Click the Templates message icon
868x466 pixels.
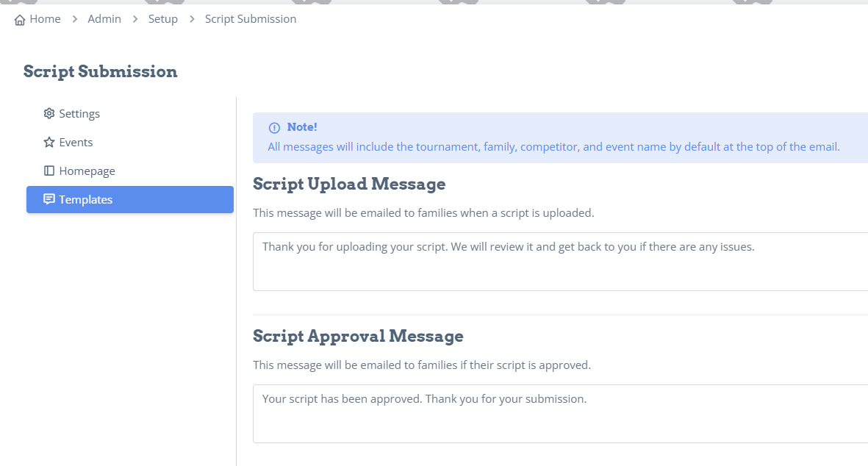tap(49, 199)
